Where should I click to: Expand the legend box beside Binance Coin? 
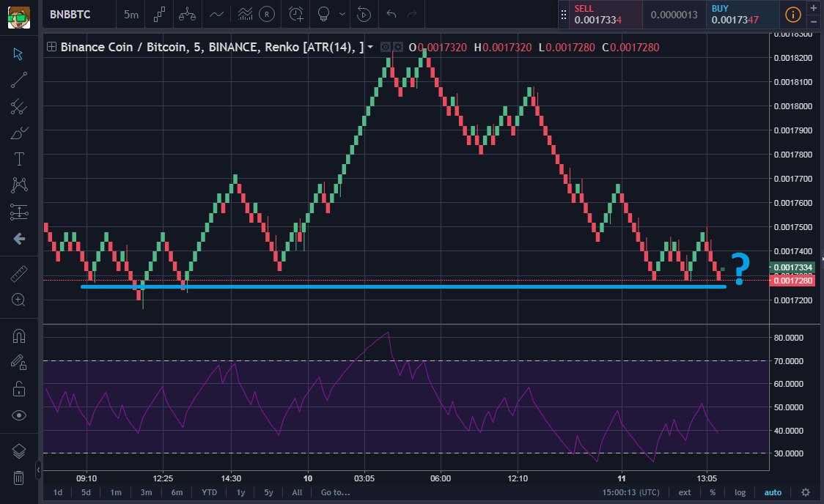pyautogui.click(x=51, y=47)
